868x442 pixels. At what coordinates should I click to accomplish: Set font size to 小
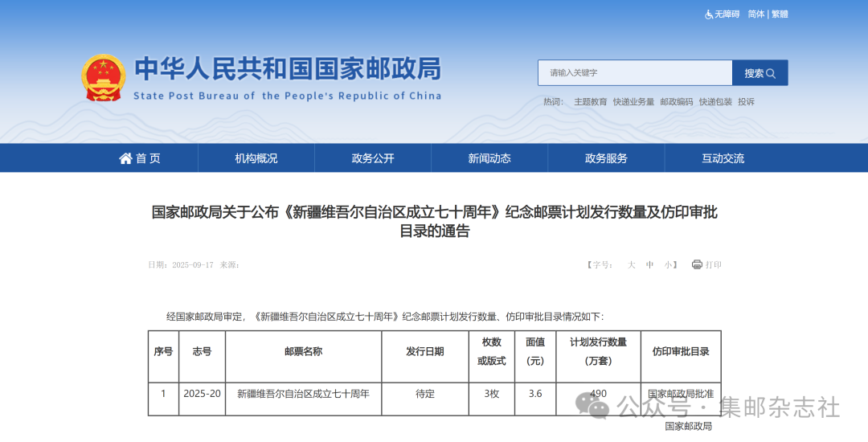click(x=668, y=265)
